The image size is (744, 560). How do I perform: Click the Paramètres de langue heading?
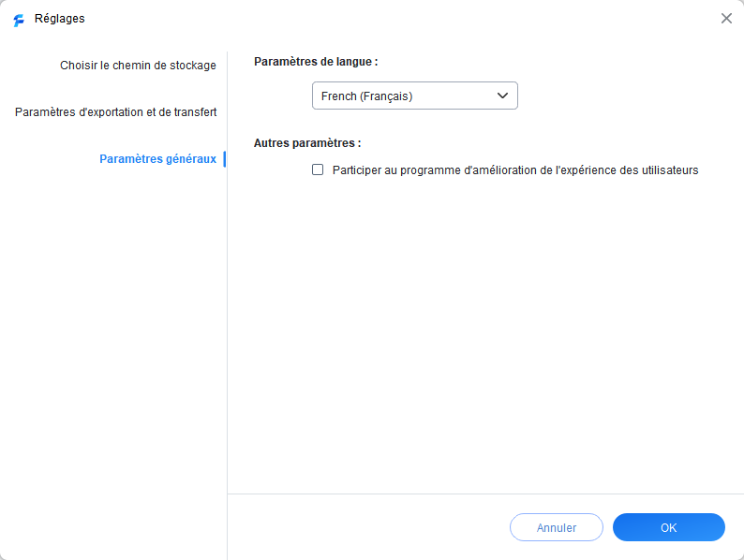(x=316, y=62)
